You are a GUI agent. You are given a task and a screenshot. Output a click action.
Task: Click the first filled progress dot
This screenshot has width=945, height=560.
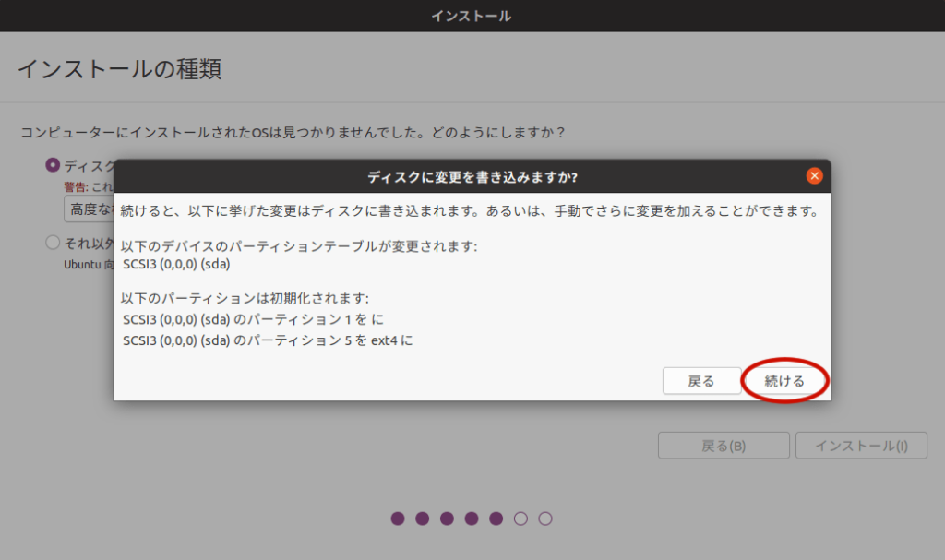[x=398, y=518]
